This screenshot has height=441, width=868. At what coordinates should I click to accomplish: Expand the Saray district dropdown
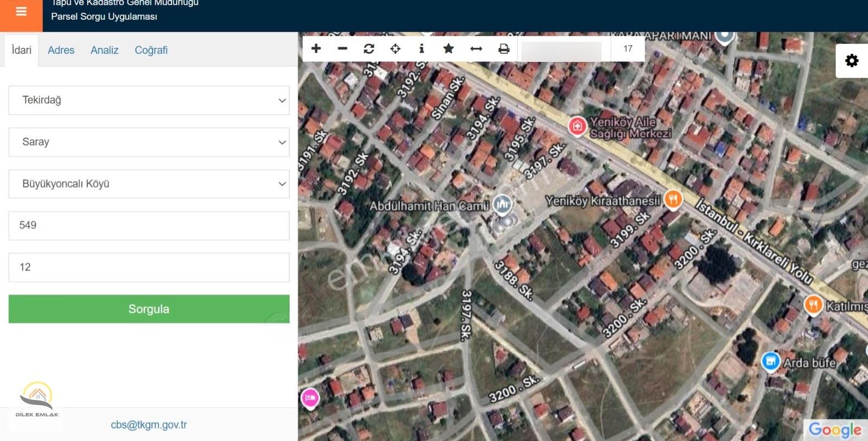pyautogui.click(x=149, y=142)
